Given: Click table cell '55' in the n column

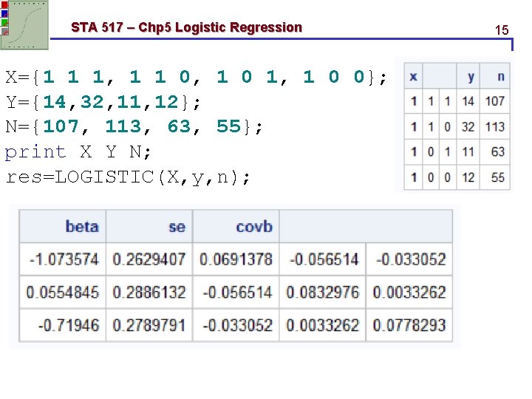Looking at the screenshot, I should (x=495, y=177).
